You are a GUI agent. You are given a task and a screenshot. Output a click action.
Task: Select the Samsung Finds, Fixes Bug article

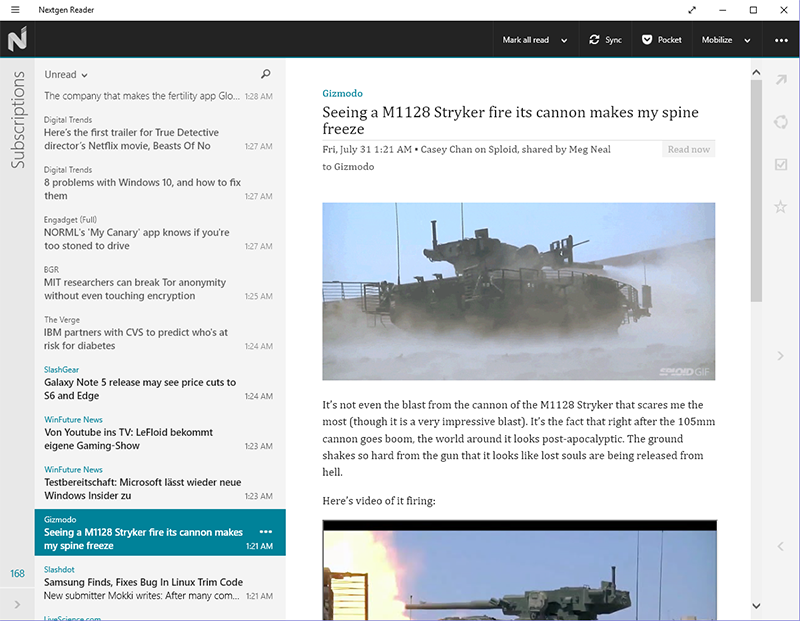pos(143,582)
